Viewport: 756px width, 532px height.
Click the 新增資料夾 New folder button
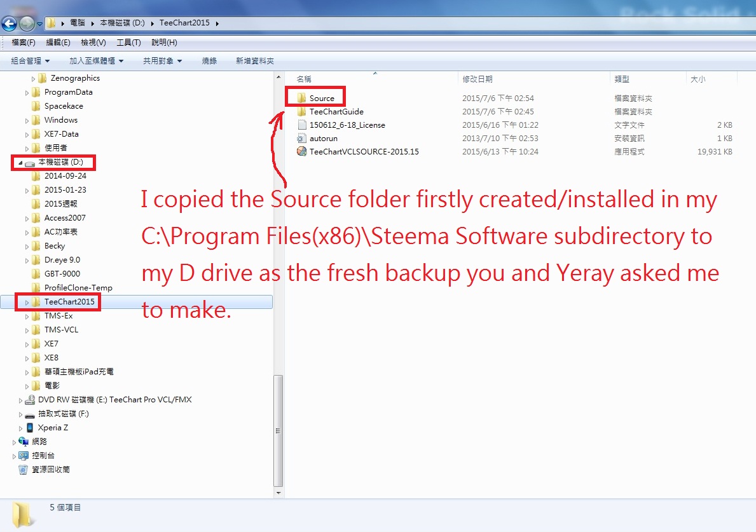[254, 61]
